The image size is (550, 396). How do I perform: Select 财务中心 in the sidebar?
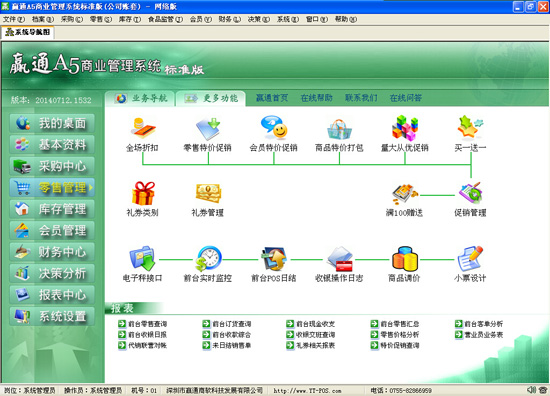pos(52,252)
